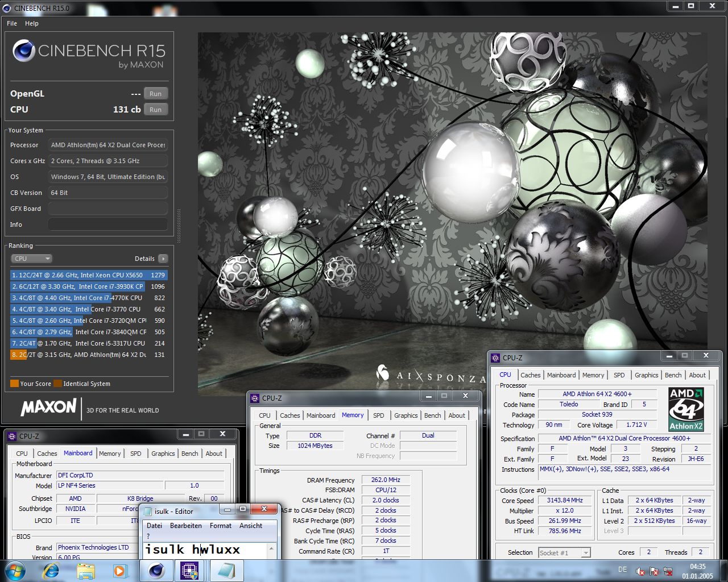Screen dimensions: 728x582
Task: Click the Action Center flag tray icon
Action: 654,571
